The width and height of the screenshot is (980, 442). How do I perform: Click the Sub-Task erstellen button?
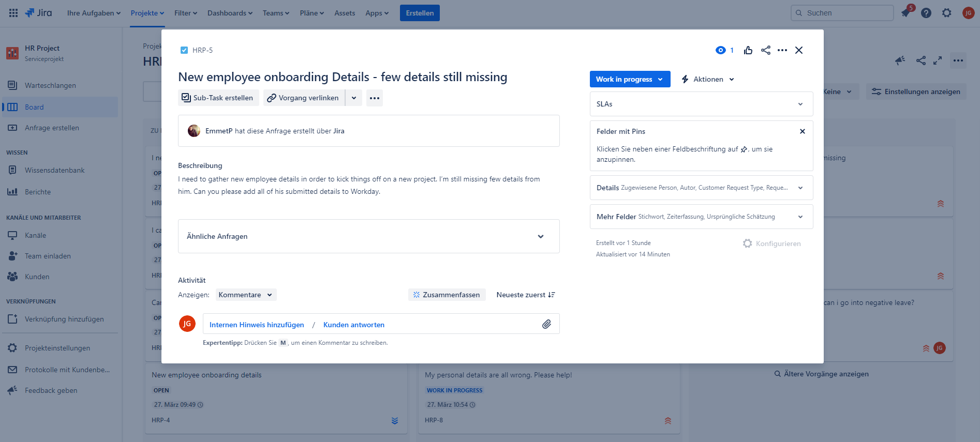pos(218,98)
